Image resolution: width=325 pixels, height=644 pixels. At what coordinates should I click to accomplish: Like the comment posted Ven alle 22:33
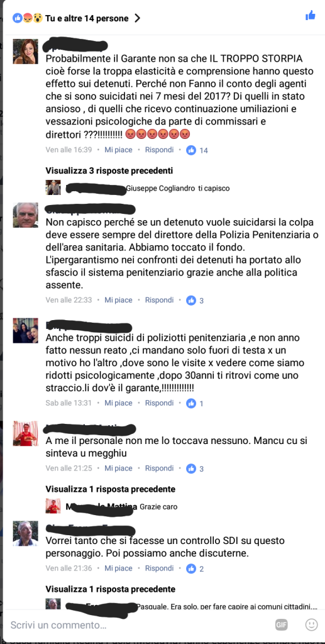(118, 300)
